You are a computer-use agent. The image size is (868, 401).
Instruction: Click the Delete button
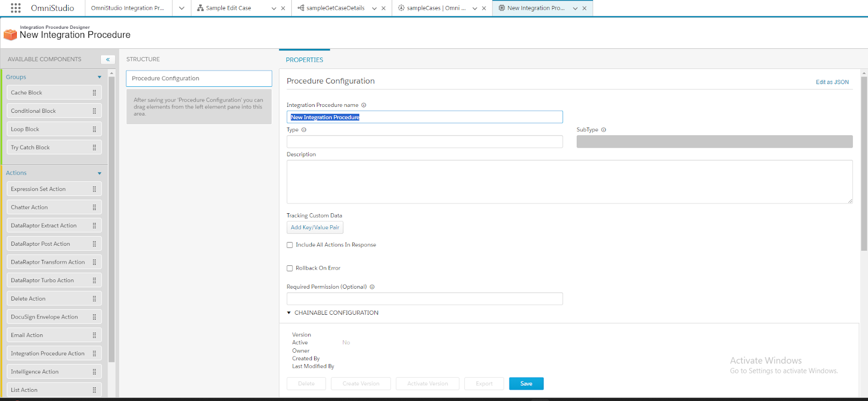click(x=306, y=384)
